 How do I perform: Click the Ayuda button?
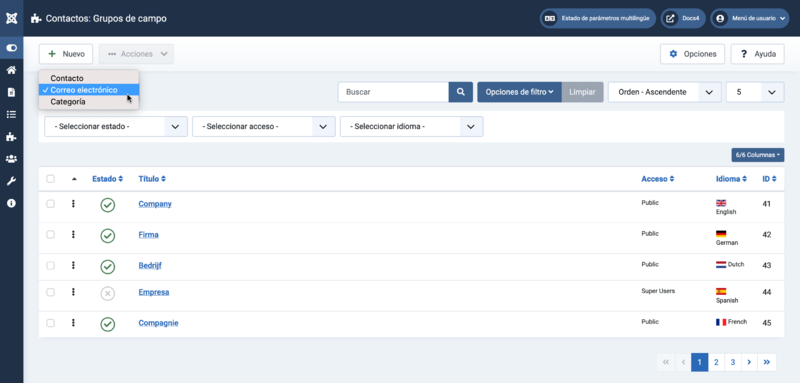pyautogui.click(x=758, y=54)
